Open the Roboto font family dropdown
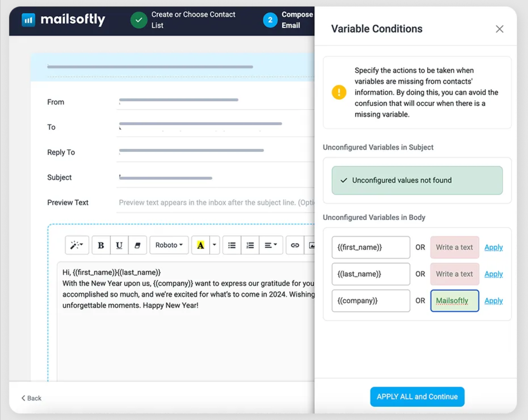Screen dimensions: 528x420 tap(169, 245)
